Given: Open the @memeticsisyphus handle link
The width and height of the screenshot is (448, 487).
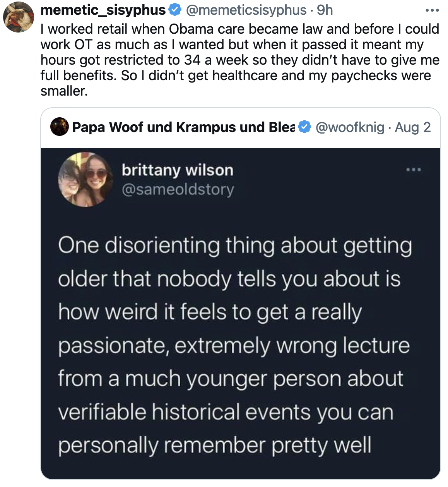Looking at the screenshot, I should click(246, 10).
